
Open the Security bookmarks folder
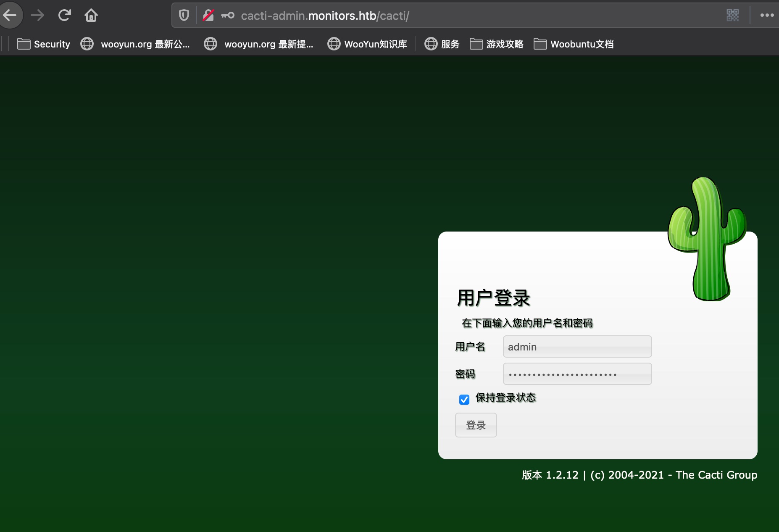click(x=44, y=44)
